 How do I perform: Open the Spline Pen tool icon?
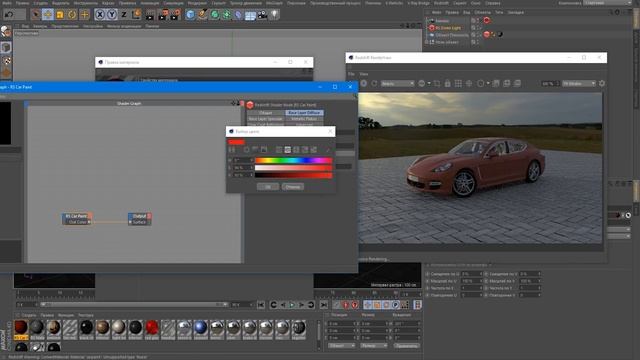point(202,15)
